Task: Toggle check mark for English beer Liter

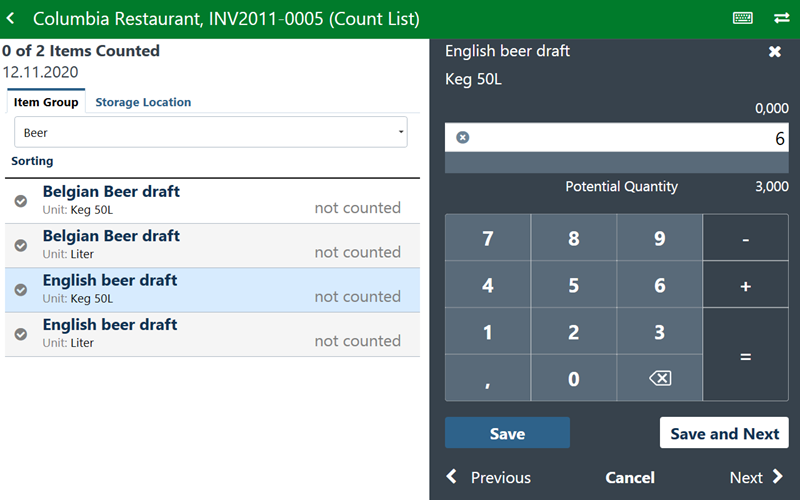Action: [20, 334]
